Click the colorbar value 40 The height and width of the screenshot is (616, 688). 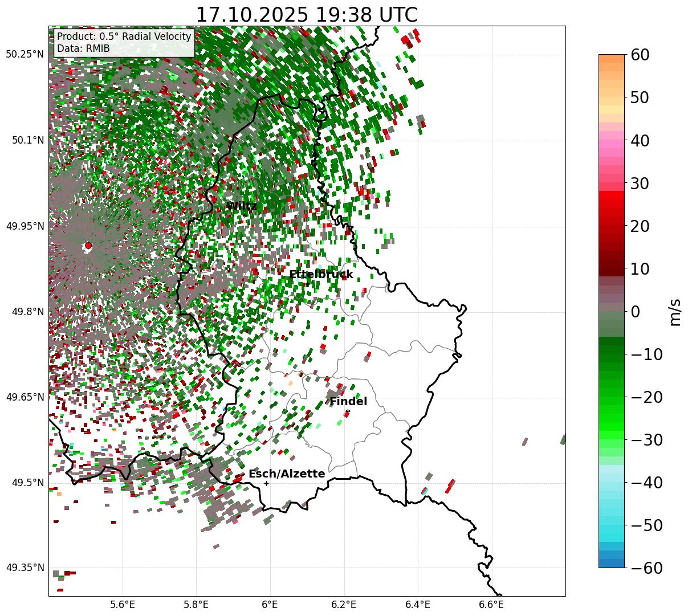coord(639,140)
